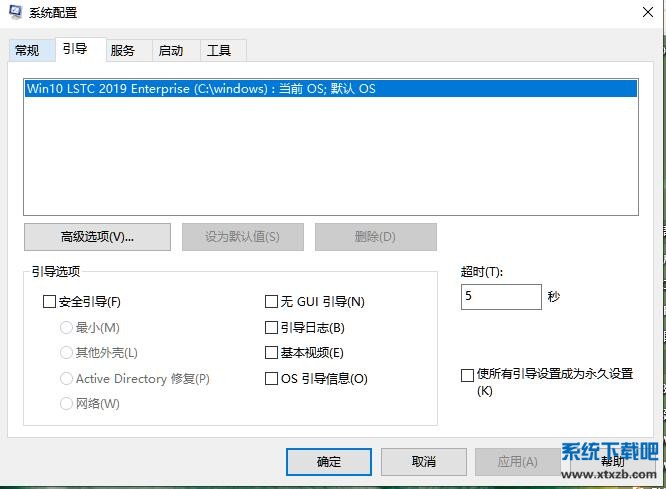Screen dimensions: 666x489
Task: Tick the OS 引导信息(O) checkbox
Action: 271,379
